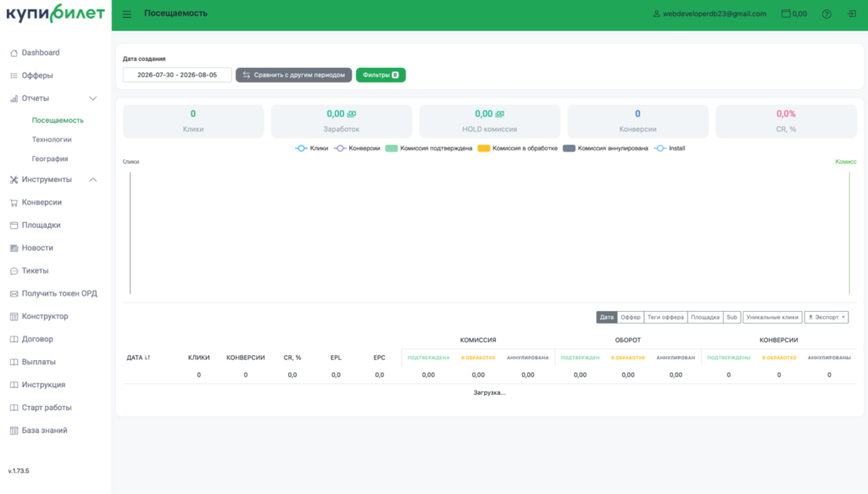Viewport: 868px width, 494px height.
Task: Open Технологии report in sidebar
Action: (52, 140)
